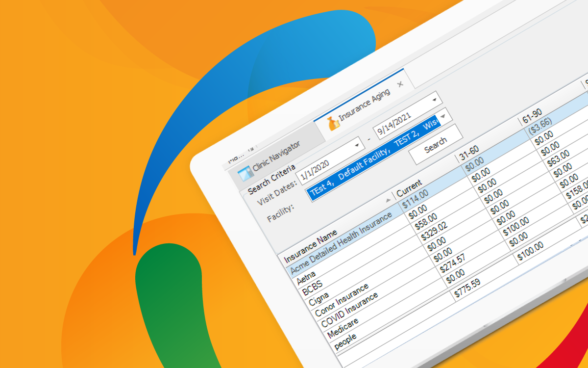Image resolution: width=588 pixels, height=368 pixels.
Task: Click the Visit Dates label
Action: coord(278,192)
